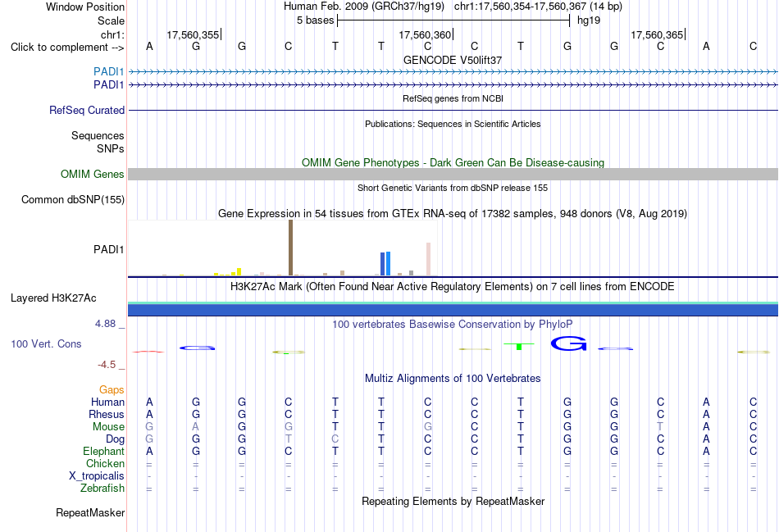Click the first base 'A' in the complement row

(x=149, y=47)
